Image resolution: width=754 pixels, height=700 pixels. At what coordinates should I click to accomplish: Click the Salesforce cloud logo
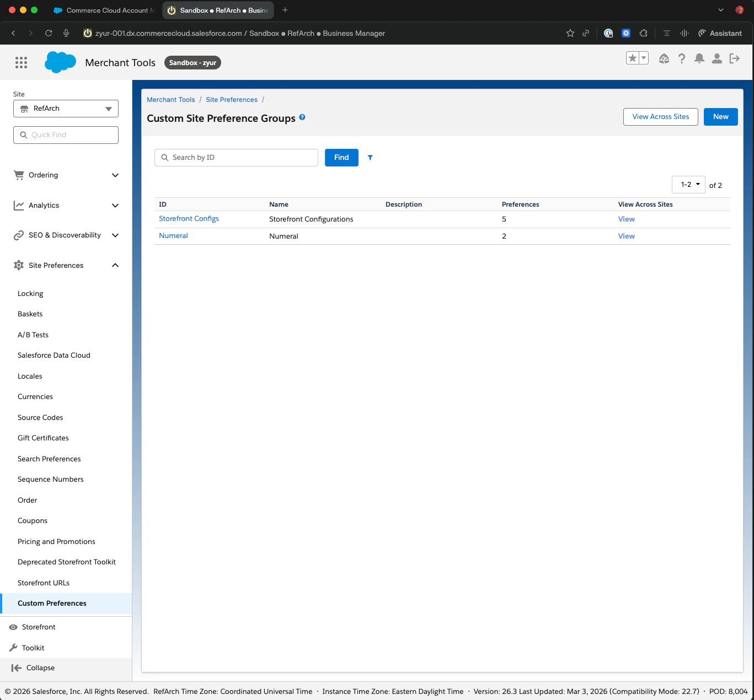point(60,62)
